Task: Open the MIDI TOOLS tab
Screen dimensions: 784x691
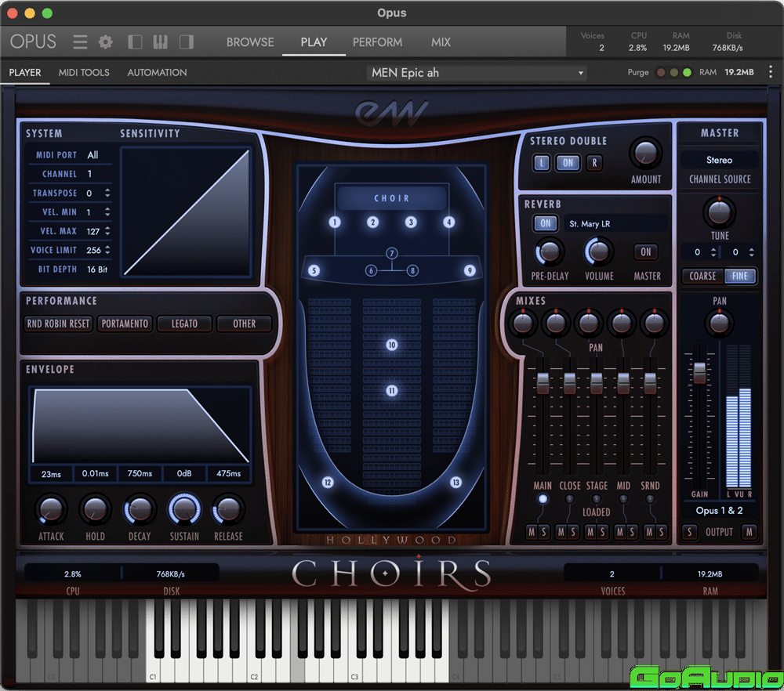Action: click(x=84, y=72)
